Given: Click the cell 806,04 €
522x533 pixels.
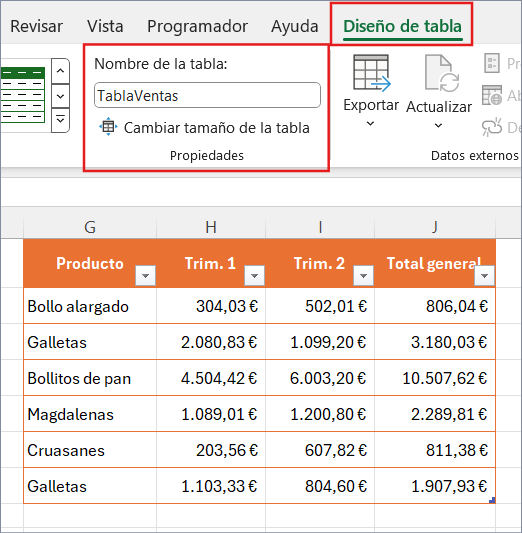Looking at the screenshot, I should (x=435, y=306).
